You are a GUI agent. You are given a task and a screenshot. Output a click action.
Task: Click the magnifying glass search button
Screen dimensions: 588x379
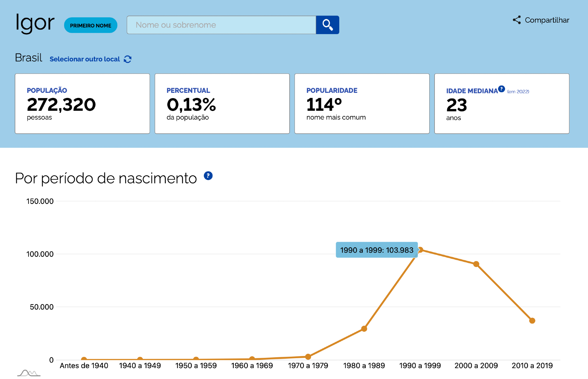[x=327, y=25]
